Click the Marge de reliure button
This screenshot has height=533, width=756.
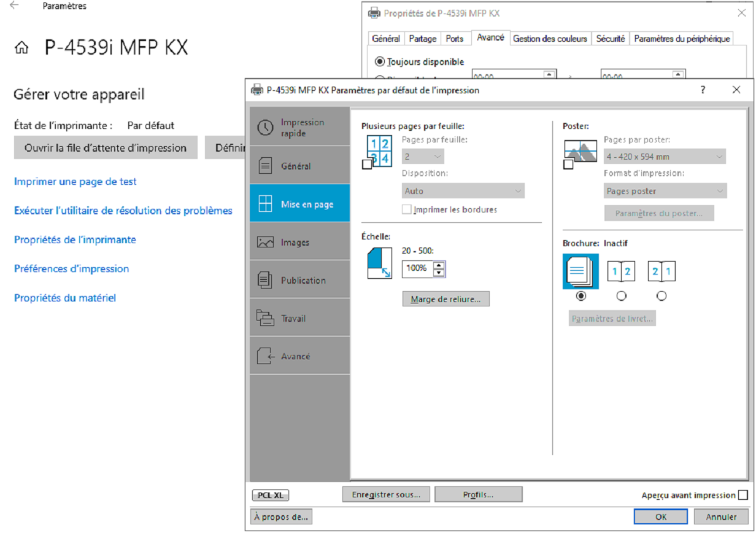[x=446, y=299]
